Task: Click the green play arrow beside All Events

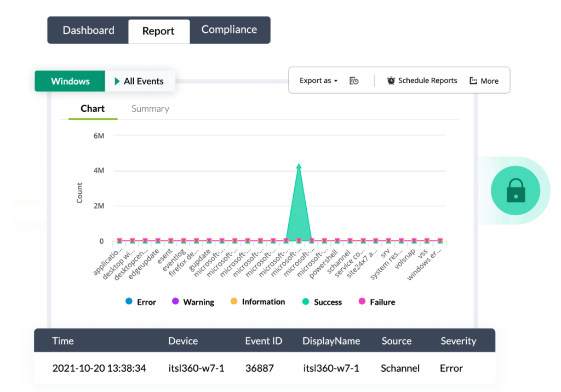Action: tap(117, 81)
